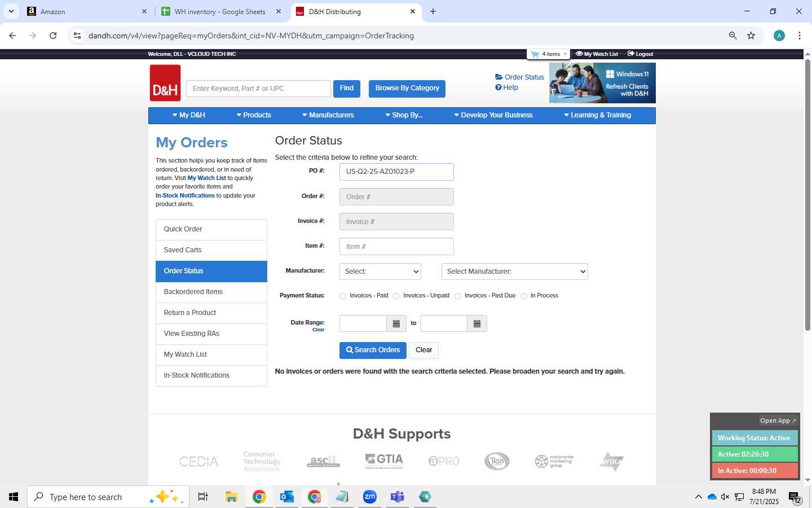Open the Select Manufacturer dropdown
The height and width of the screenshot is (508, 812).
[514, 271]
